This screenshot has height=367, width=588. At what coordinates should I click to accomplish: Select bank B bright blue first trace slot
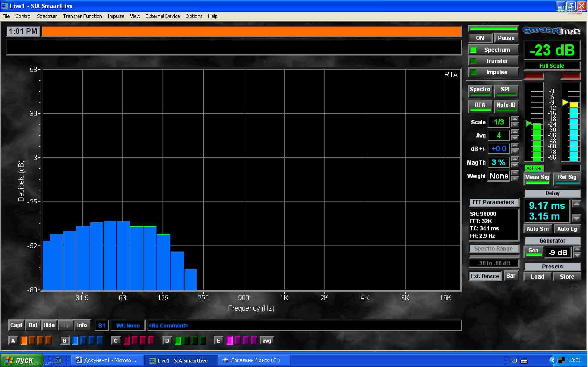[x=75, y=341]
